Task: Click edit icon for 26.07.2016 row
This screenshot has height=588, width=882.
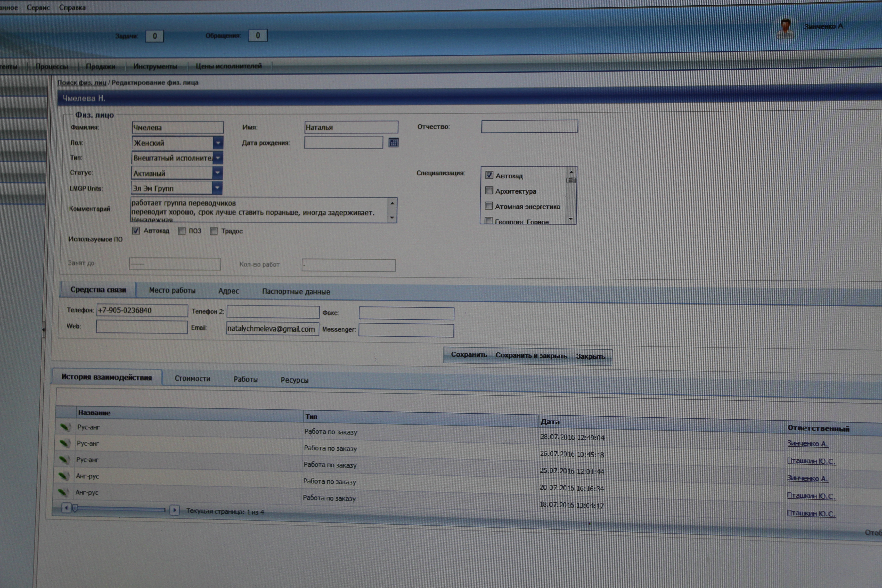Action: [x=64, y=443]
